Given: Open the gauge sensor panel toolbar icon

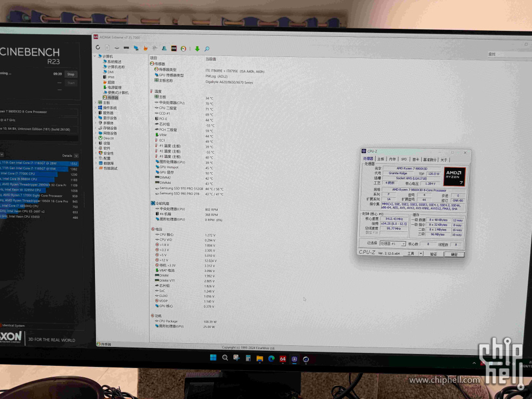Looking at the screenshot, I should (x=183, y=49).
